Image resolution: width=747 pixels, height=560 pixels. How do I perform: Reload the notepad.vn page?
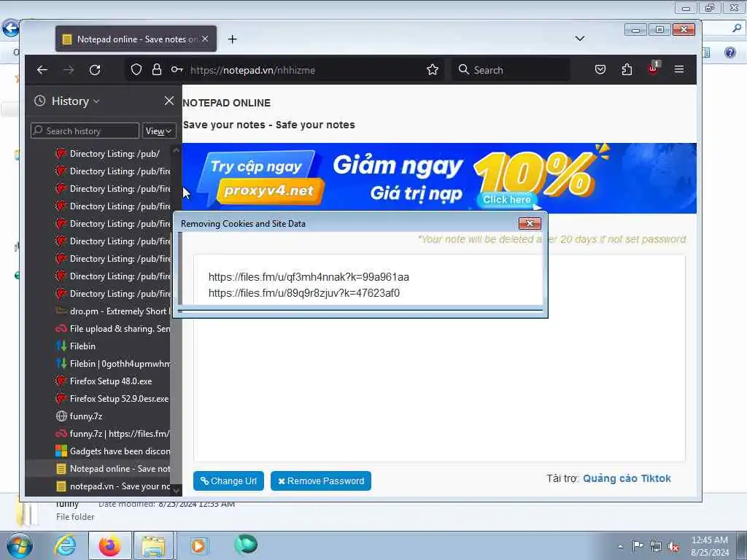pyautogui.click(x=95, y=70)
